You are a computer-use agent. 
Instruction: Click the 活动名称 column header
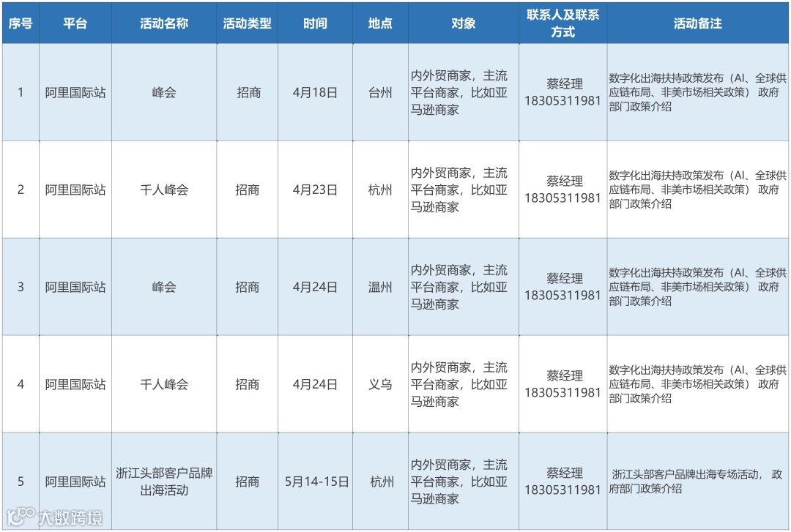[x=164, y=23]
